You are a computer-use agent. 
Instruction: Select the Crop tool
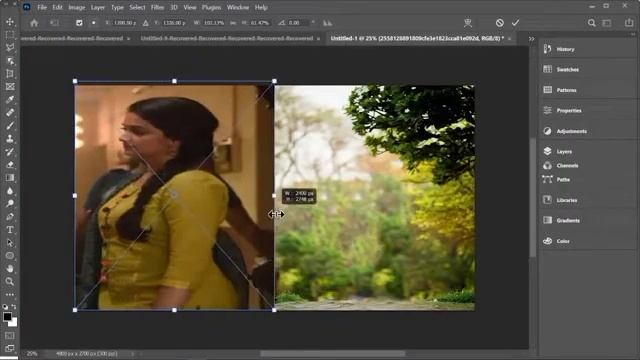click(x=10, y=74)
